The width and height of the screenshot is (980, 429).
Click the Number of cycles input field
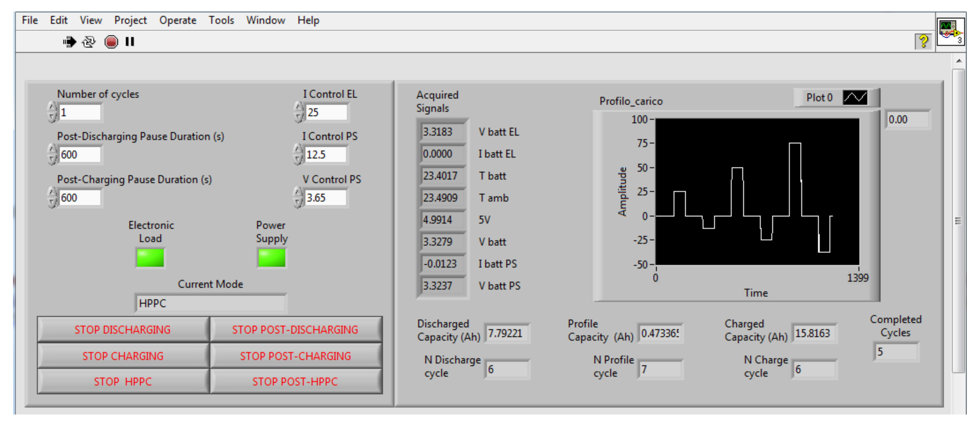(80, 112)
